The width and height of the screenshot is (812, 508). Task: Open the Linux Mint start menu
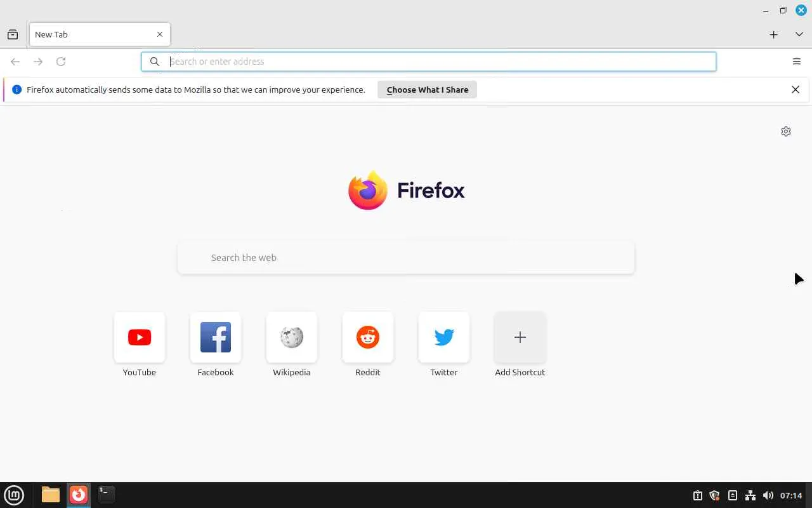pos(14,495)
